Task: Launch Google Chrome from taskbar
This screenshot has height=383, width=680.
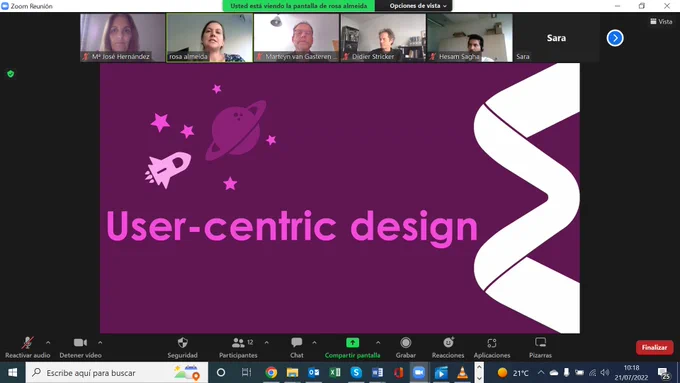Action: click(x=271, y=373)
